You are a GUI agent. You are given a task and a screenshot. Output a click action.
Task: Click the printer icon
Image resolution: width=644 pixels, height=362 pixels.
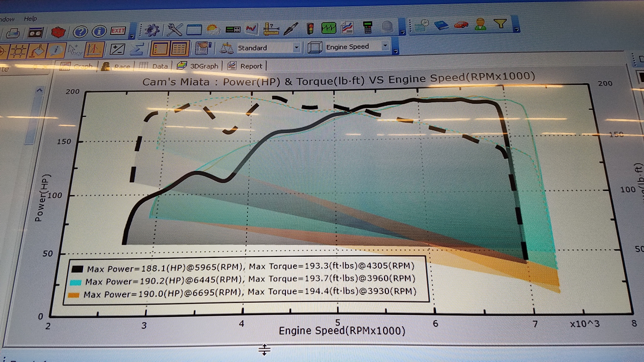click(x=13, y=33)
